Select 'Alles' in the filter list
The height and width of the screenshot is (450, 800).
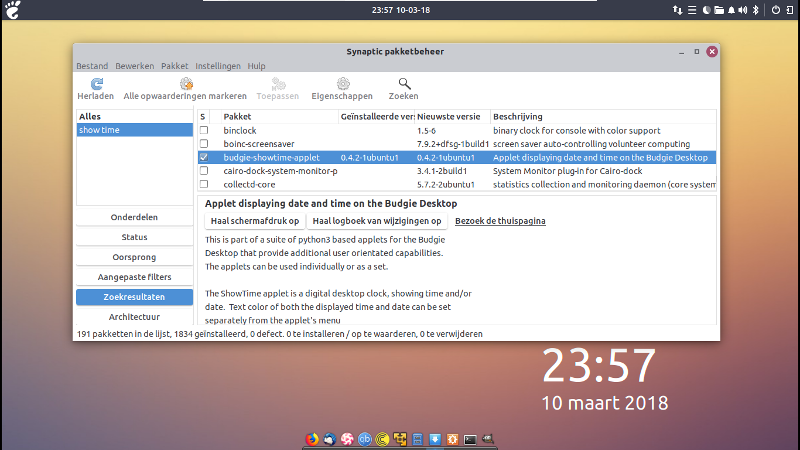134,116
